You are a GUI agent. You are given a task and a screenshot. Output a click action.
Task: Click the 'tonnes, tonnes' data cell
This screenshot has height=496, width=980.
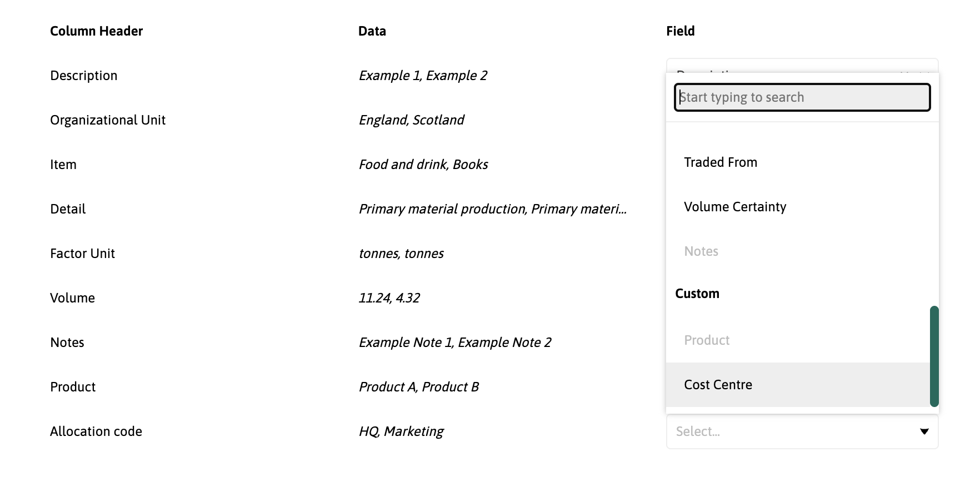(401, 254)
